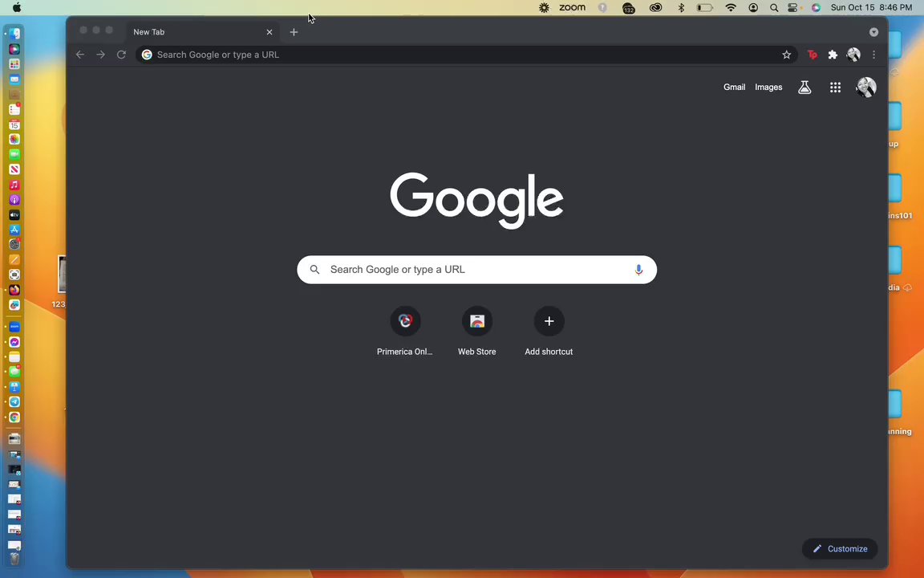Start voice search with microphone icon
The image size is (924, 578).
coord(638,270)
